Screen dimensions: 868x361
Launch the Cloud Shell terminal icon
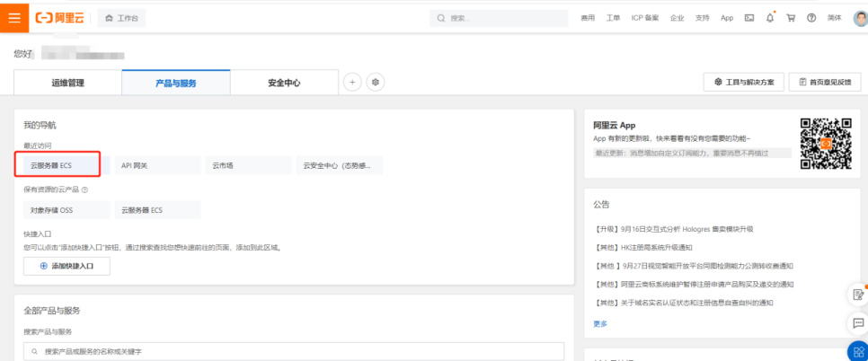click(749, 18)
